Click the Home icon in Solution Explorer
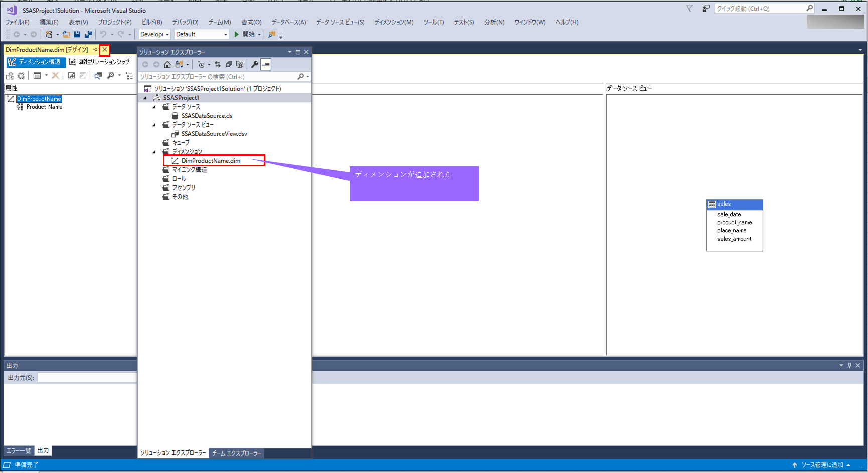Viewport: 868px width, 473px height. pyautogui.click(x=167, y=64)
